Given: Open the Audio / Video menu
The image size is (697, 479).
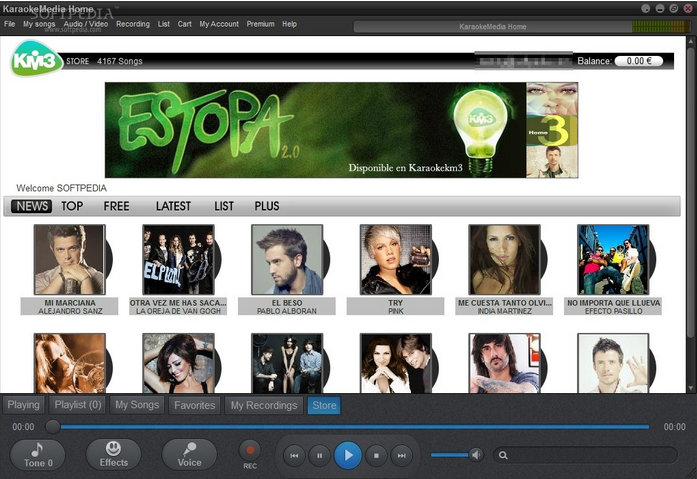Looking at the screenshot, I should click(x=86, y=24).
